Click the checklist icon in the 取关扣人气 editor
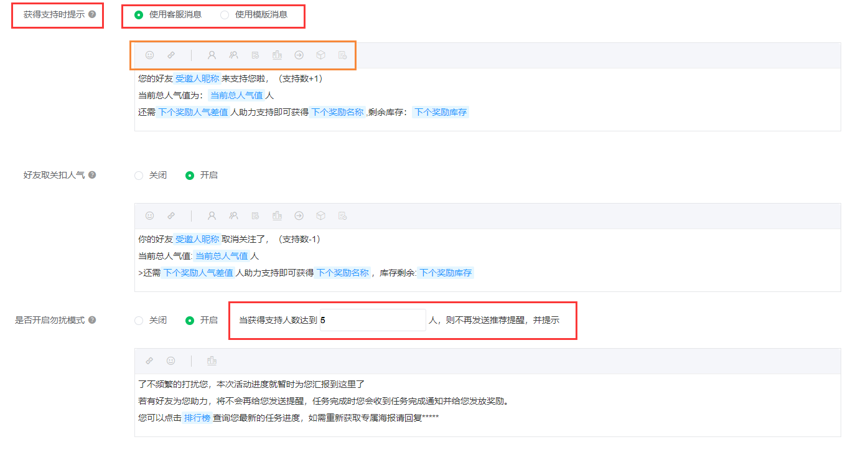This screenshot has height=457, width=868. (255, 215)
